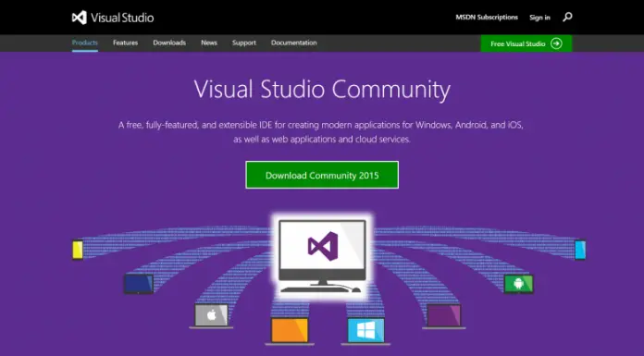Viewport: 644px width, 356px height.
Task: Click the Windows logo laptop icon
Action: [365, 331]
